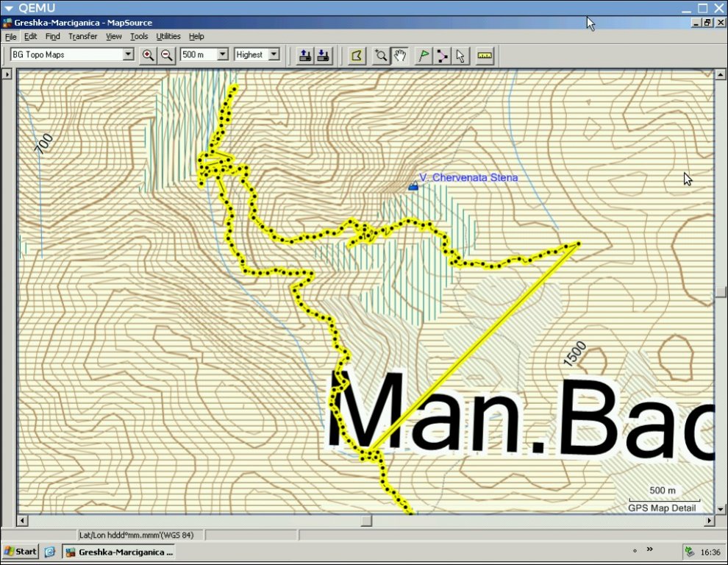Zoom in on the map
Image resolution: width=728 pixels, height=565 pixels.
(148, 55)
